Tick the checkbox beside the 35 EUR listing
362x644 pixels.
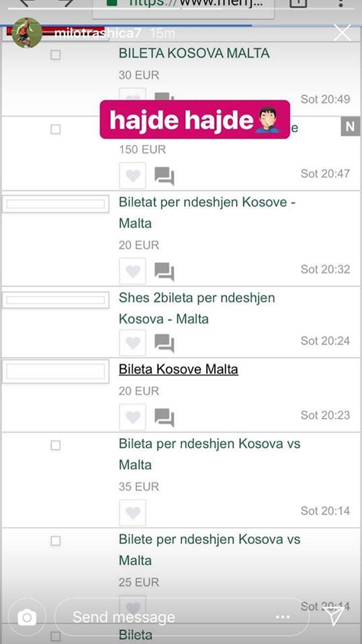56,445
